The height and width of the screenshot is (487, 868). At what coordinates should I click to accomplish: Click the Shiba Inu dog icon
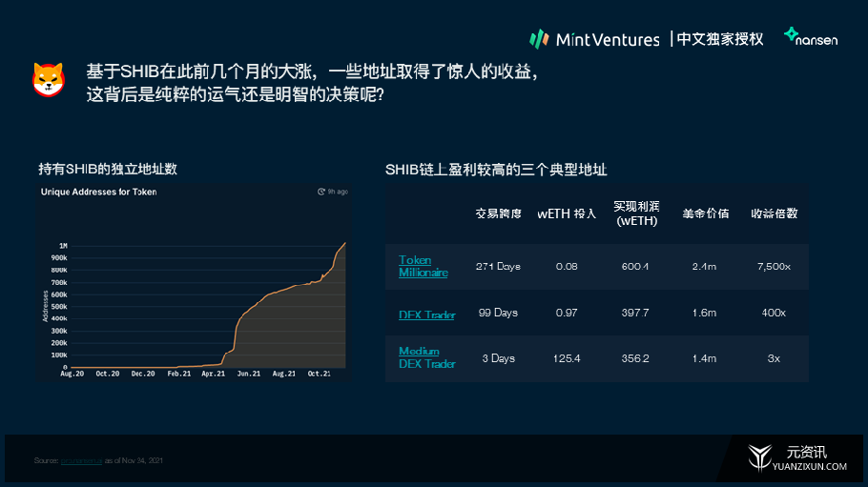point(49,80)
